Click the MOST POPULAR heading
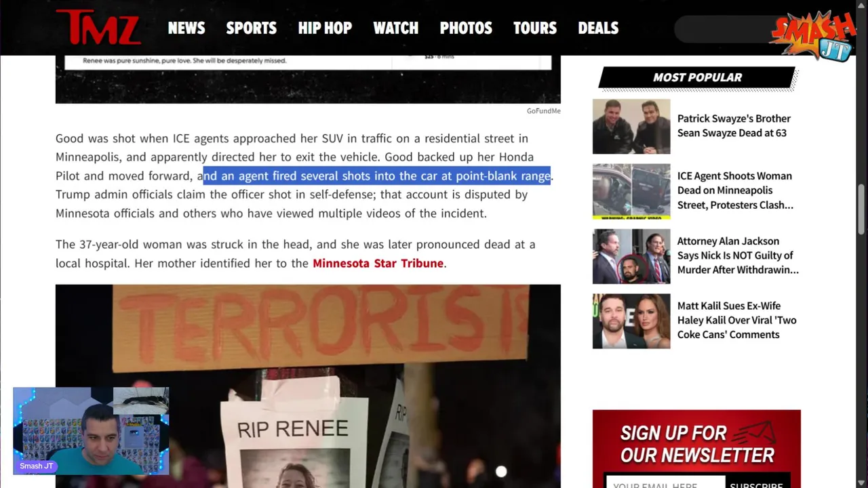The image size is (868, 488). coord(697,77)
